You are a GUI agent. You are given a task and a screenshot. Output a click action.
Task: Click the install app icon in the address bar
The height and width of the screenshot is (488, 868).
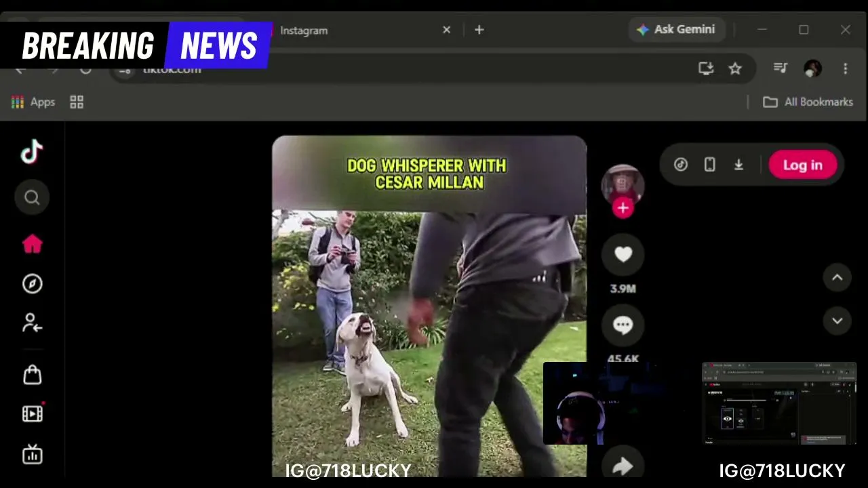point(706,68)
